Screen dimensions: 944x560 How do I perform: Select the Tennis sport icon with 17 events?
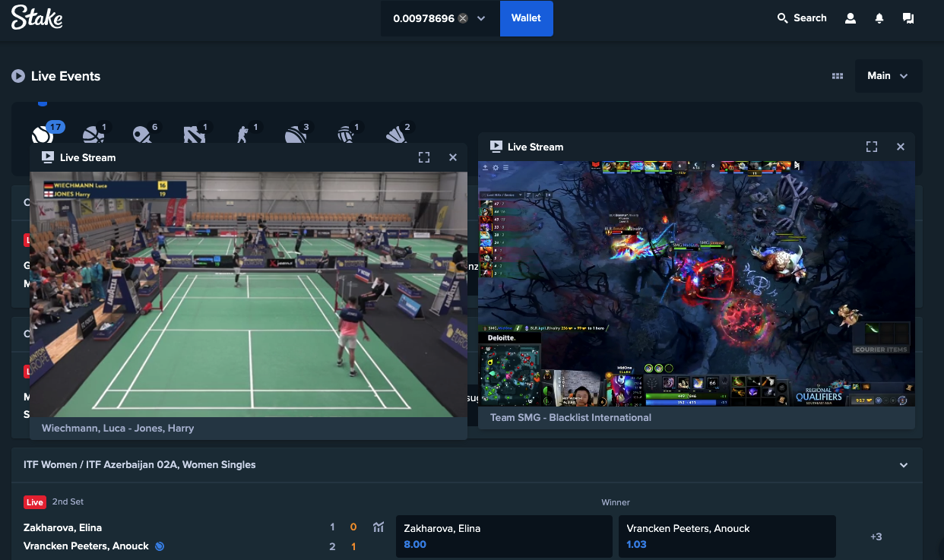43,135
